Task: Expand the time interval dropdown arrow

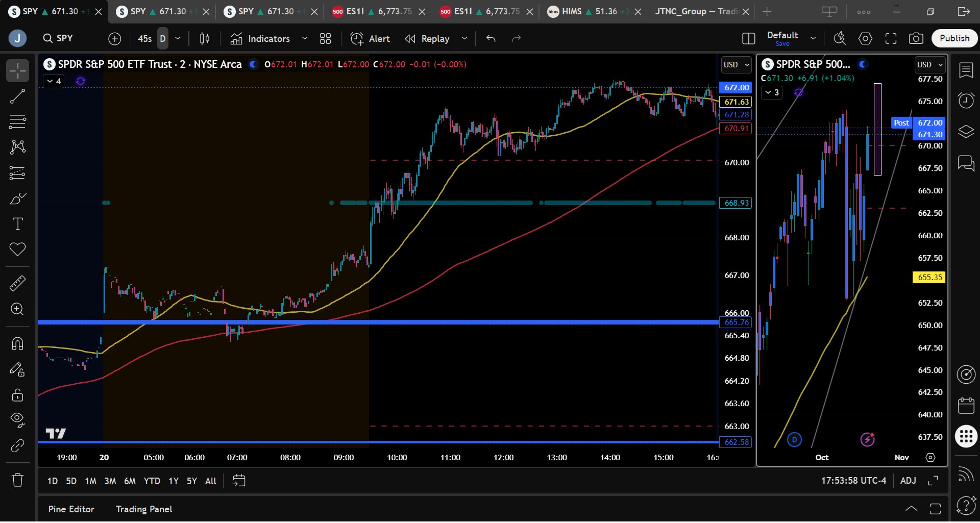Action: click(x=178, y=38)
